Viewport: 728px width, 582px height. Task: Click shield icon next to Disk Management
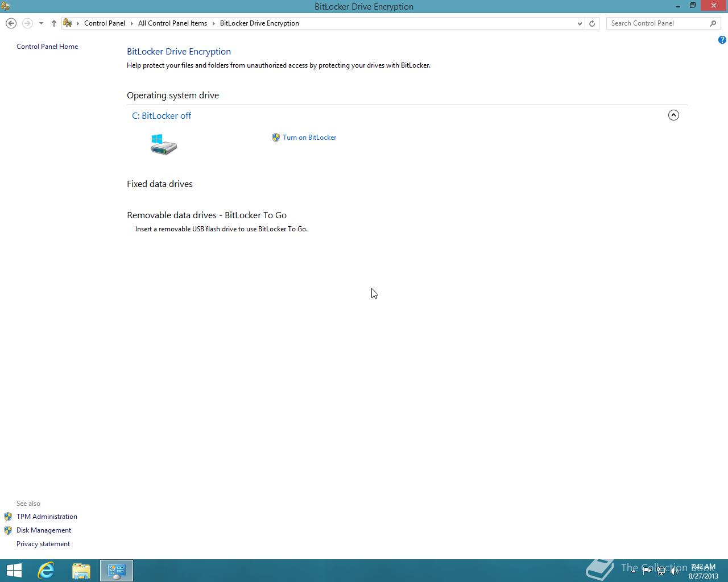tap(8, 530)
